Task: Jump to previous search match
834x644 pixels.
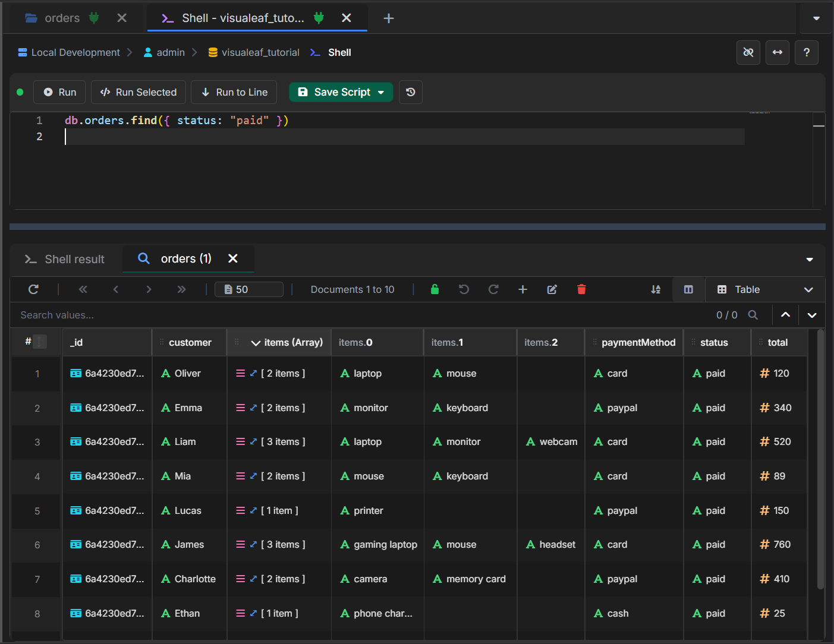Action: 785,315
